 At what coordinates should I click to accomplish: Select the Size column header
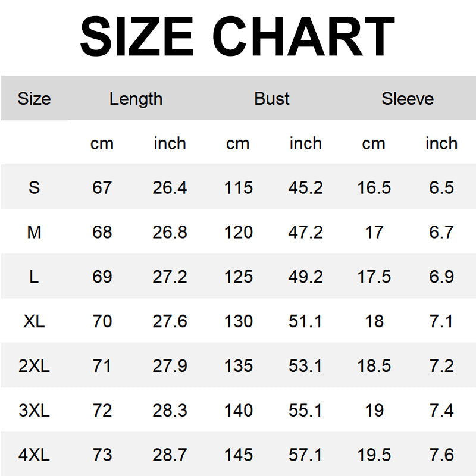click(x=34, y=99)
